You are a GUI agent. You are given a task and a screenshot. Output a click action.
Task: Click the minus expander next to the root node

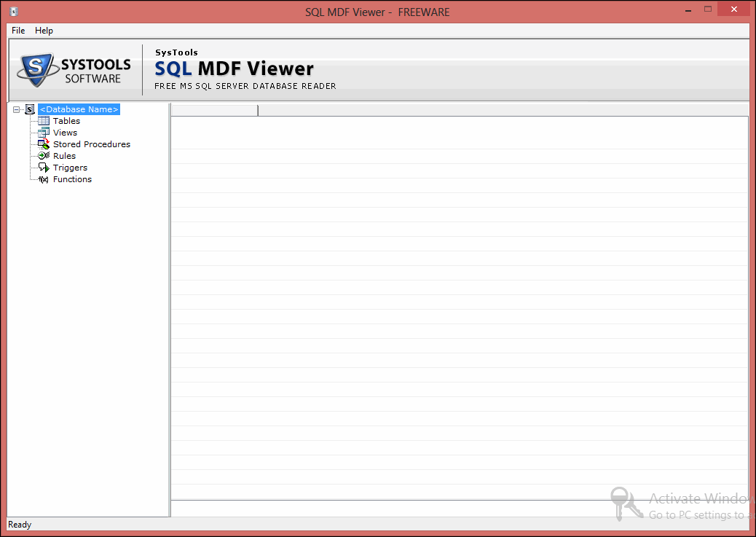pos(16,109)
